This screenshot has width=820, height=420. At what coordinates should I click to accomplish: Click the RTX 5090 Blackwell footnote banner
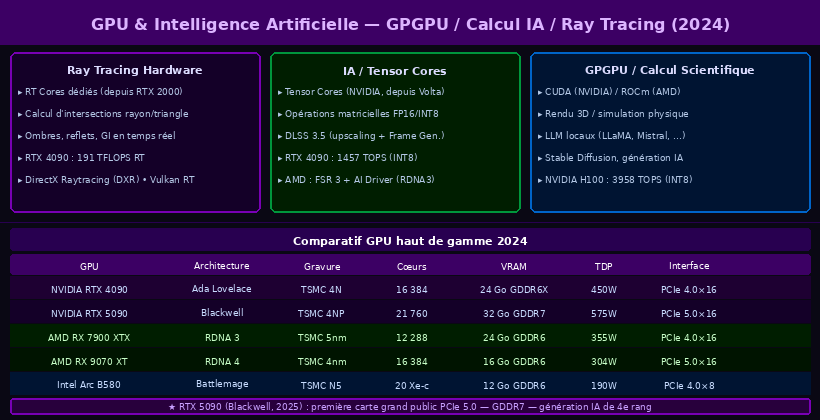coord(410,406)
